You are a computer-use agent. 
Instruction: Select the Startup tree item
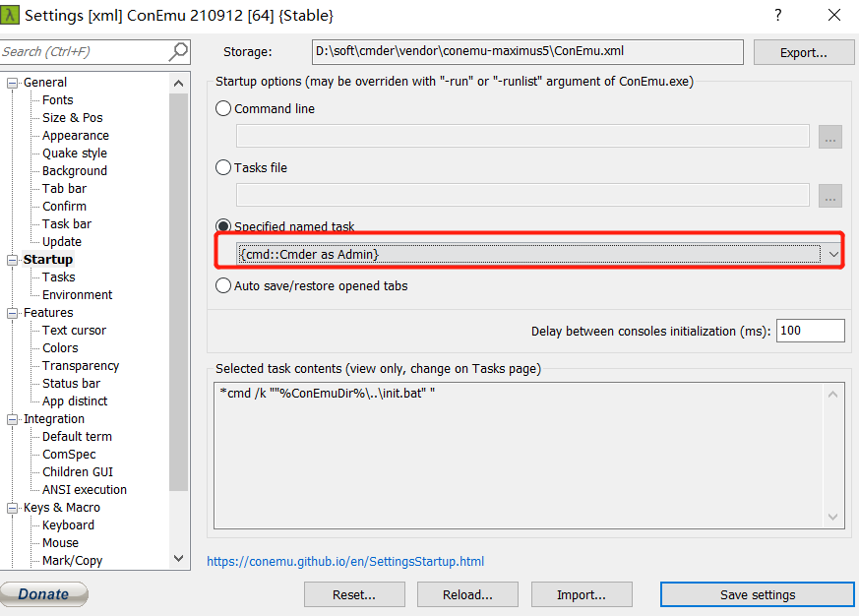pos(47,259)
